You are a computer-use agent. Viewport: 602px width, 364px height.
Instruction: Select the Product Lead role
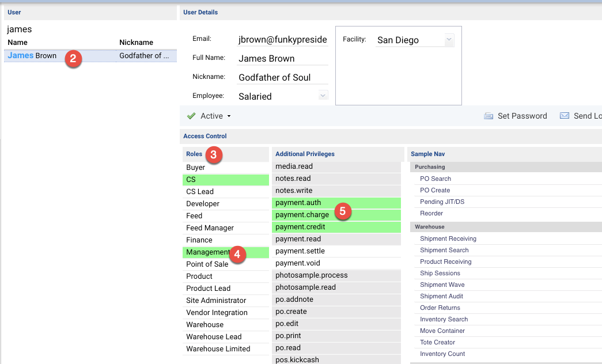coord(226,289)
